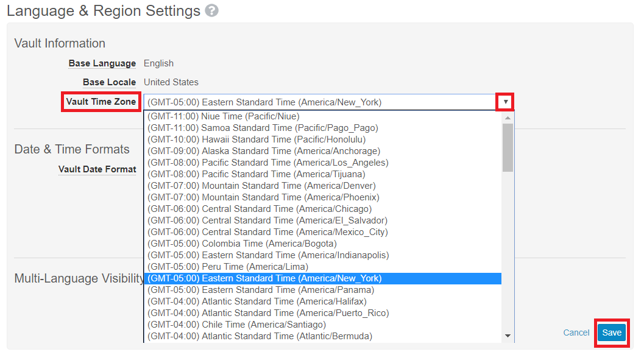
Task: Save the language and region settings
Action: [612, 333]
